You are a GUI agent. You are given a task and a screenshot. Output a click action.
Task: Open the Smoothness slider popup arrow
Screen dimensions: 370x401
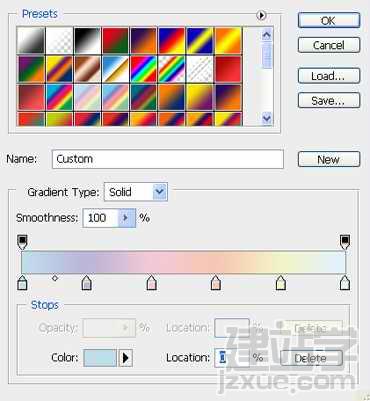[126, 218]
